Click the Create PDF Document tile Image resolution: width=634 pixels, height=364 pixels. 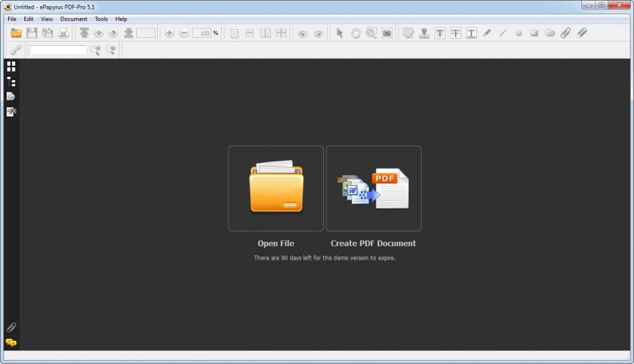[x=374, y=188]
